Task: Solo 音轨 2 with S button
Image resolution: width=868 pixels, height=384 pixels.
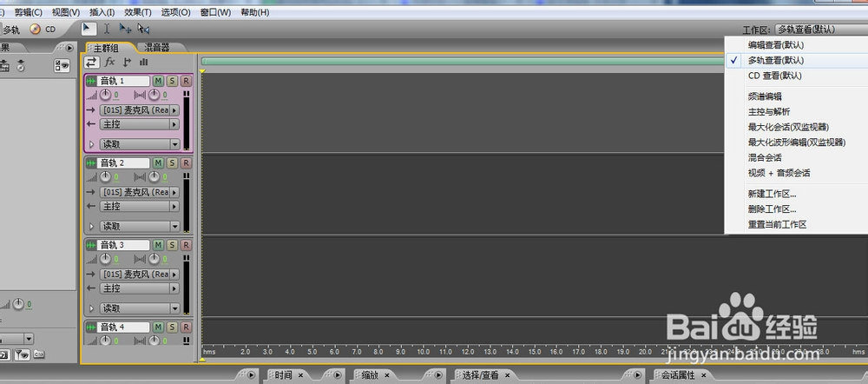Action: (172, 163)
